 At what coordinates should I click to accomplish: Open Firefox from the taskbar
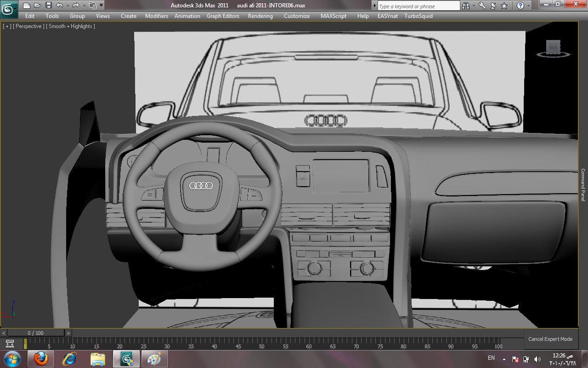coord(41,358)
